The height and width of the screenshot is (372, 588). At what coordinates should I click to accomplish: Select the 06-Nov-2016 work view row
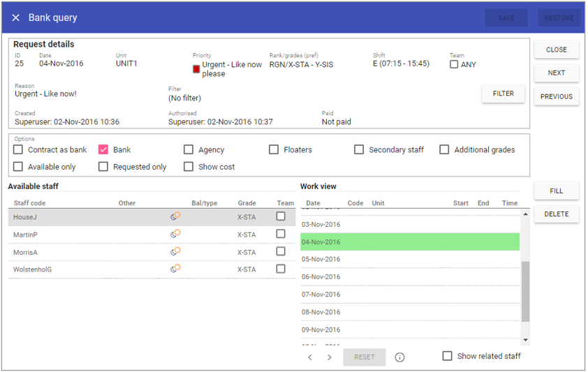coord(410,277)
